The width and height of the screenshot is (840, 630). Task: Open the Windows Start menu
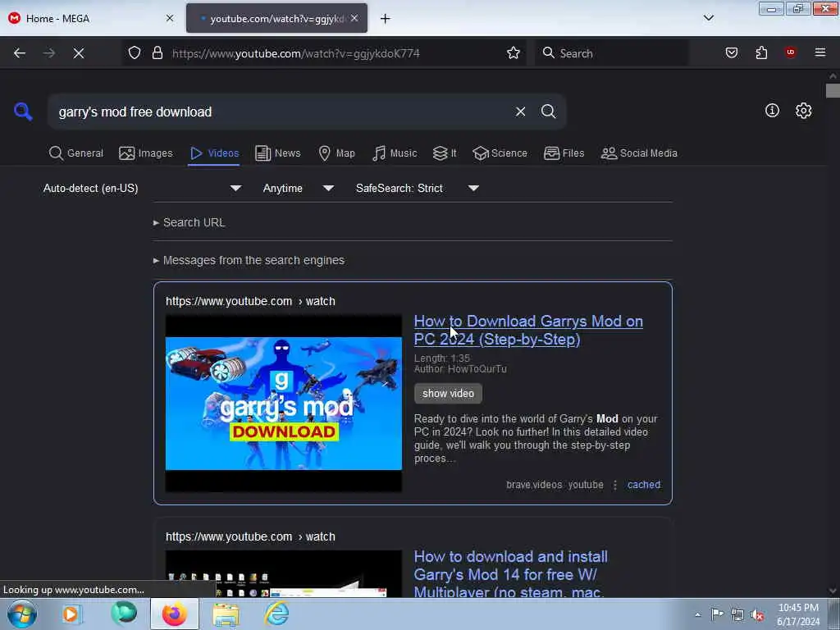[x=22, y=614]
